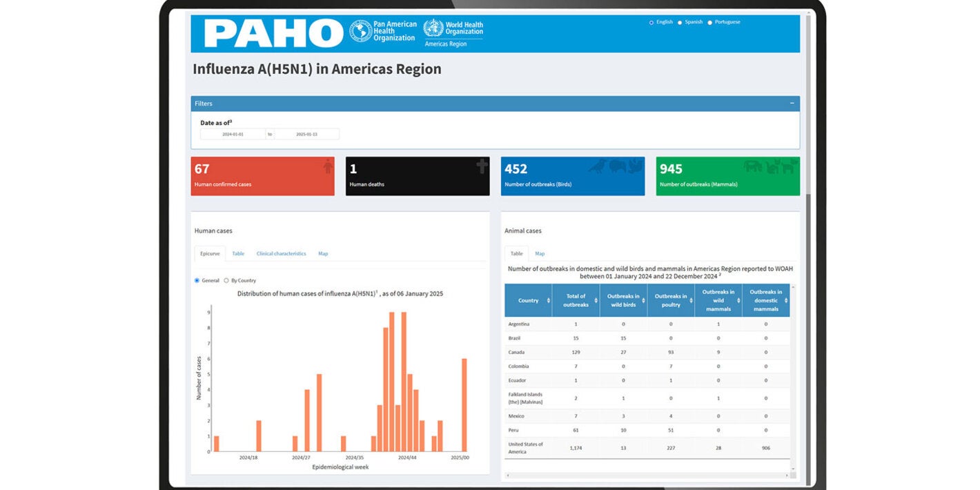Click the World Health Organization emblem

point(433,30)
